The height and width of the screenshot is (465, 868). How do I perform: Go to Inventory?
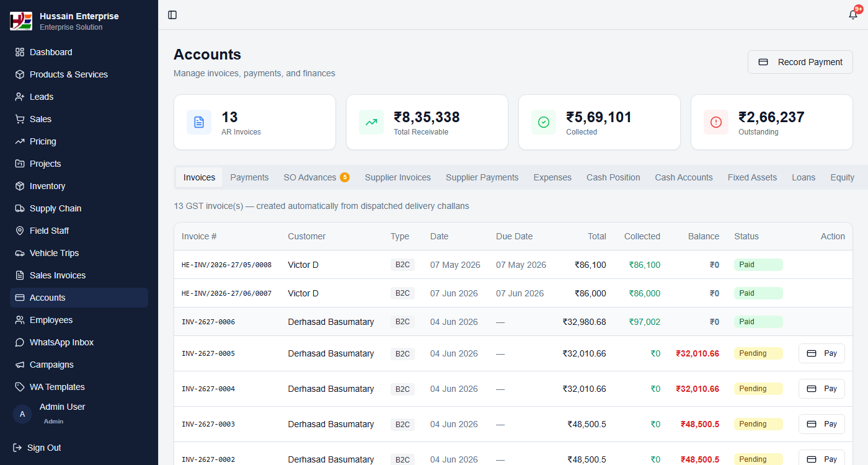[x=79, y=186]
